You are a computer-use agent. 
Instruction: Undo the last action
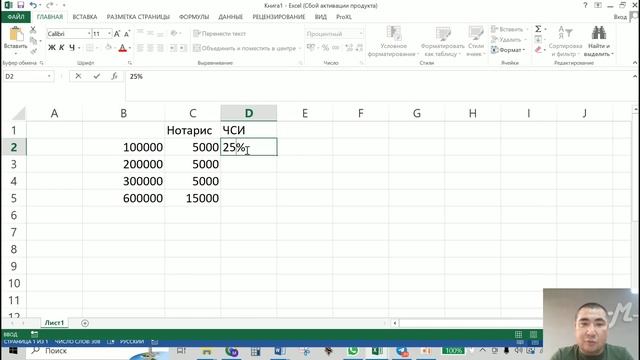pos(33,5)
